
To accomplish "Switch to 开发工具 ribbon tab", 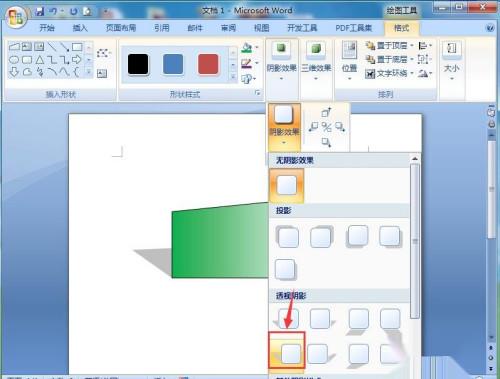I will coord(302,28).
